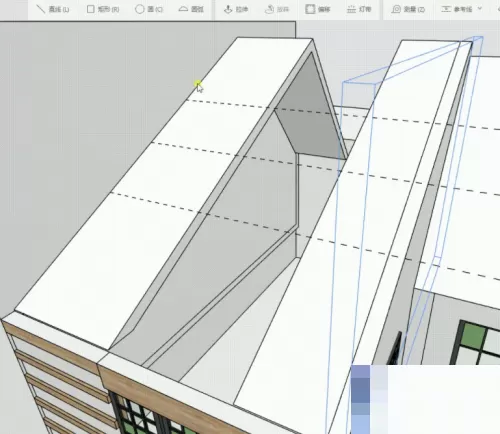This screenshot has width=500, height=434.
Task: Select the 直线 (L) line tool
Action: [52, 9]
